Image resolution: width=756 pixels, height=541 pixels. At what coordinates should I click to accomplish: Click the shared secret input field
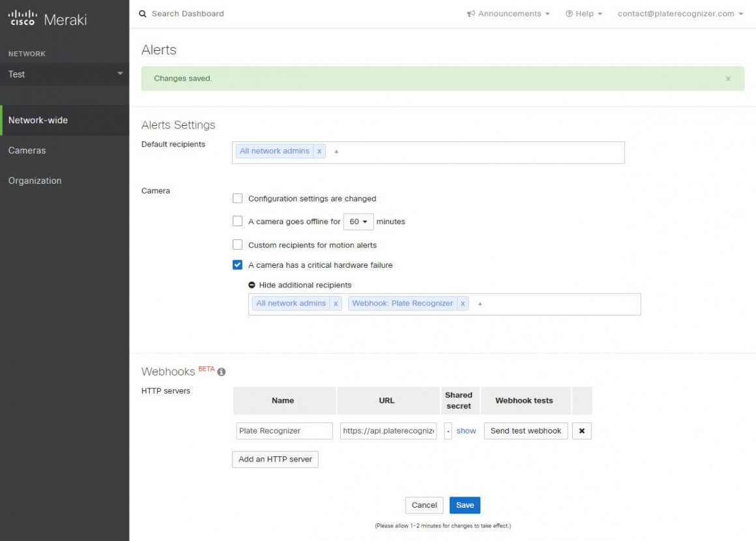(x=448, y=431)
